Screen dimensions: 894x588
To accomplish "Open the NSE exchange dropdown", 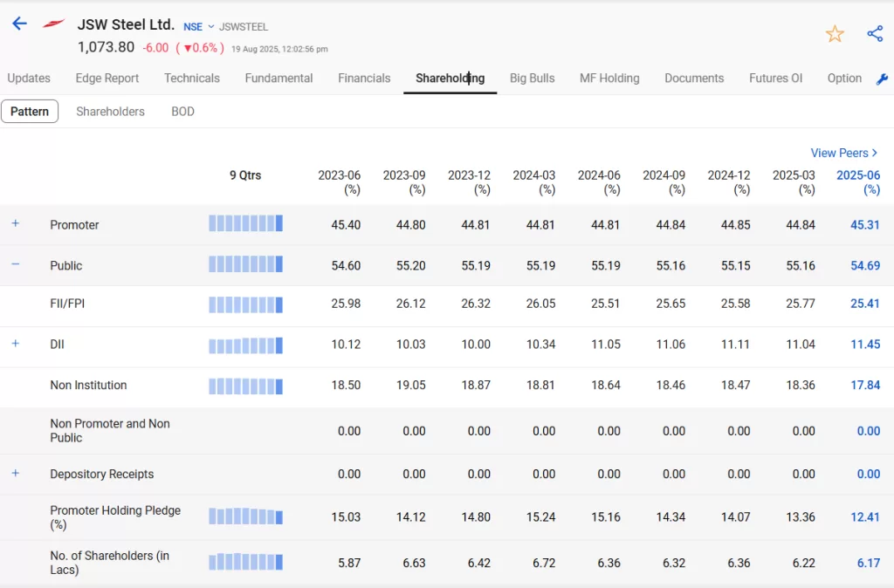I will [198, 27].
